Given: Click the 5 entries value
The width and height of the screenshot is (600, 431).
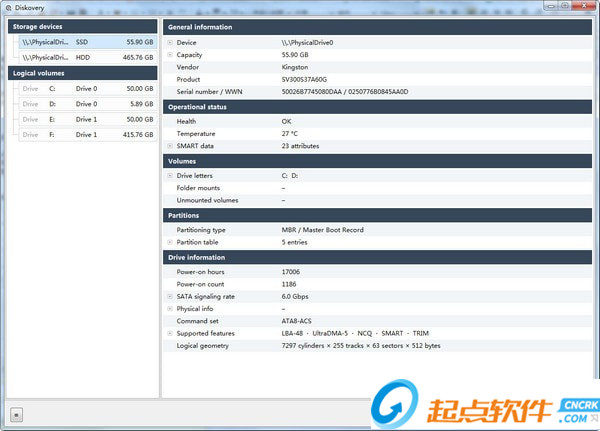Looking at the screenshot, I should pos(294,242).
